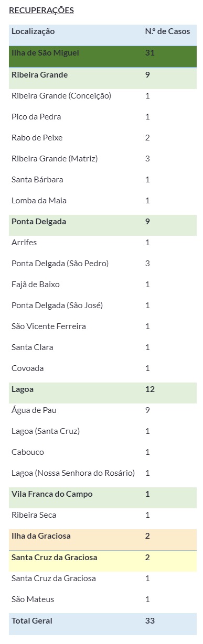Select Ponta Delgada (São Pedro) entry
203x644 pixels.
coord(103,263)
